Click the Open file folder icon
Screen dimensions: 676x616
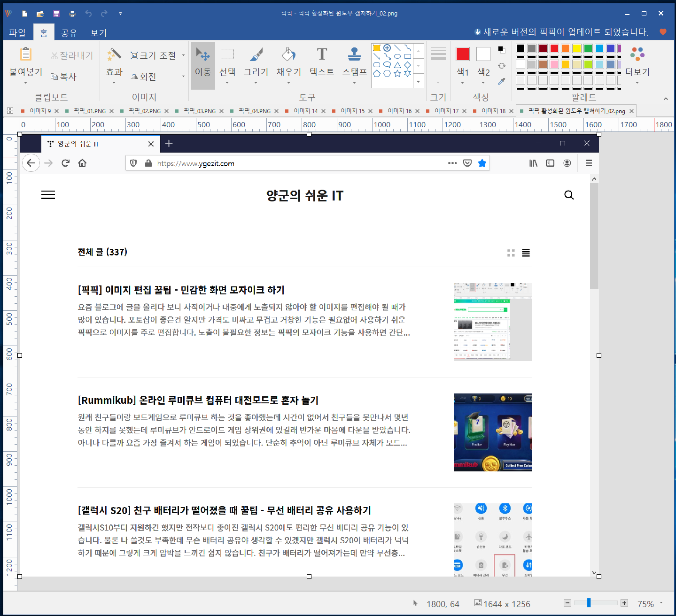[x=40, y=14]
